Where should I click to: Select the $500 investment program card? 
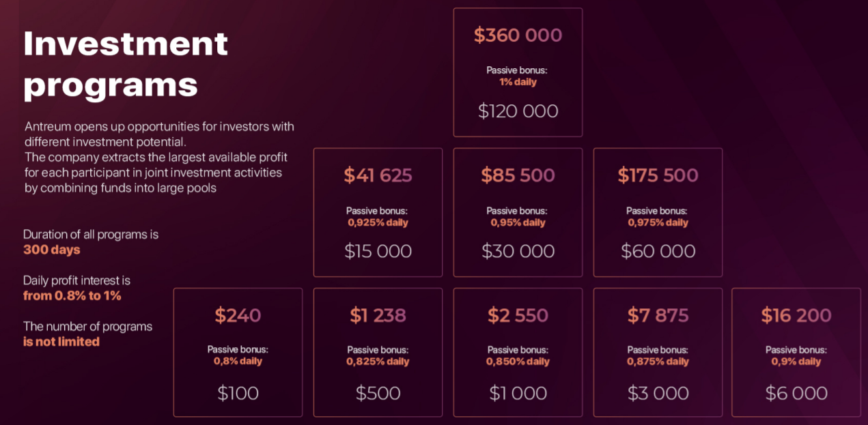378,352
